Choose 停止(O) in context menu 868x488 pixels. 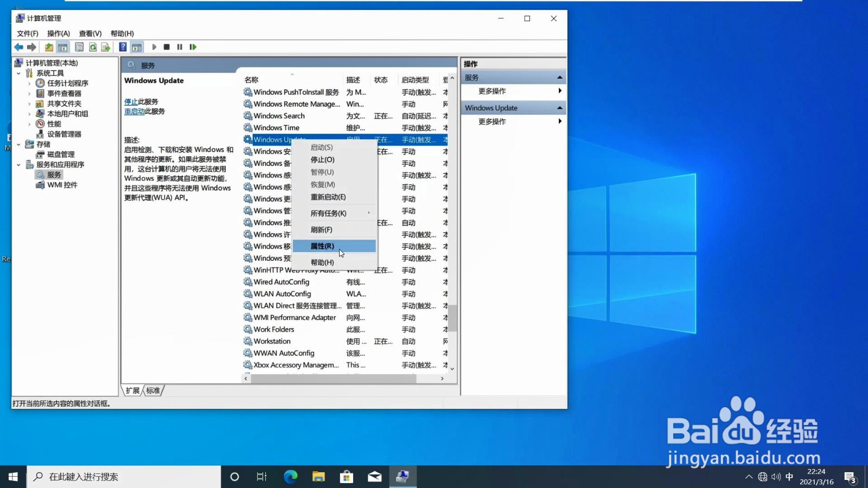tap(334, 160)
